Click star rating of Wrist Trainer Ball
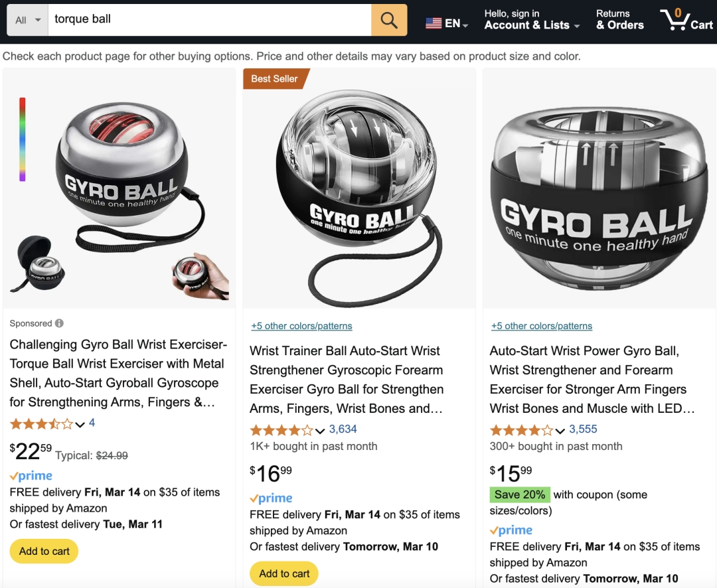This screenshot has width=717, height=588. pyautogui.click(x=281, y=429)
